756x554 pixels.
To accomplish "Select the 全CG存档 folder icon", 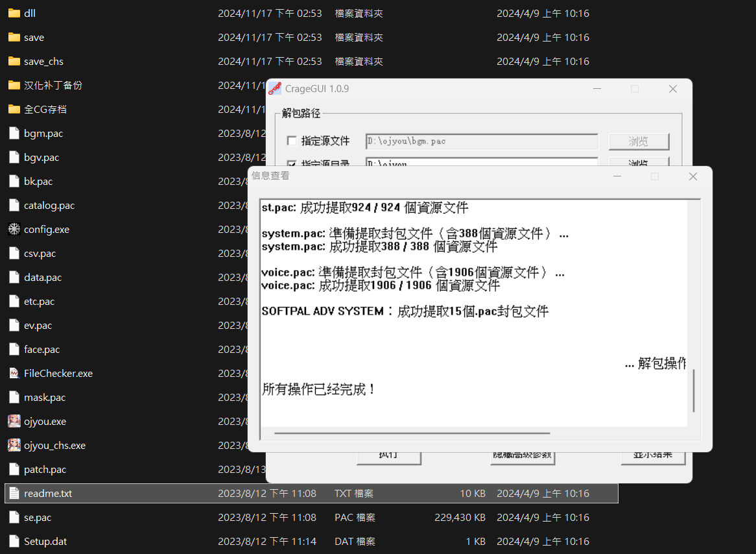I will (x=14, y=110).
